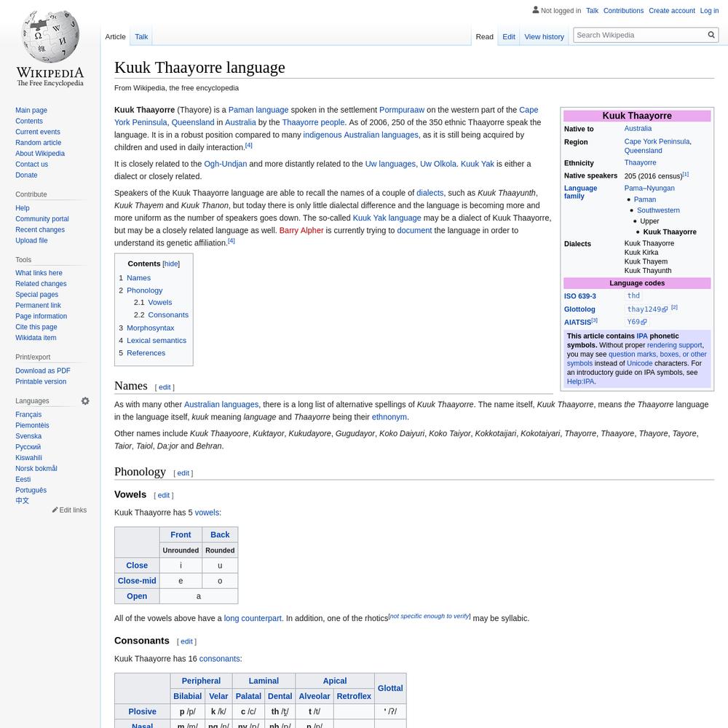Click Create account link
This screenshot has height=728, width=728.
[x=671, y=11]
